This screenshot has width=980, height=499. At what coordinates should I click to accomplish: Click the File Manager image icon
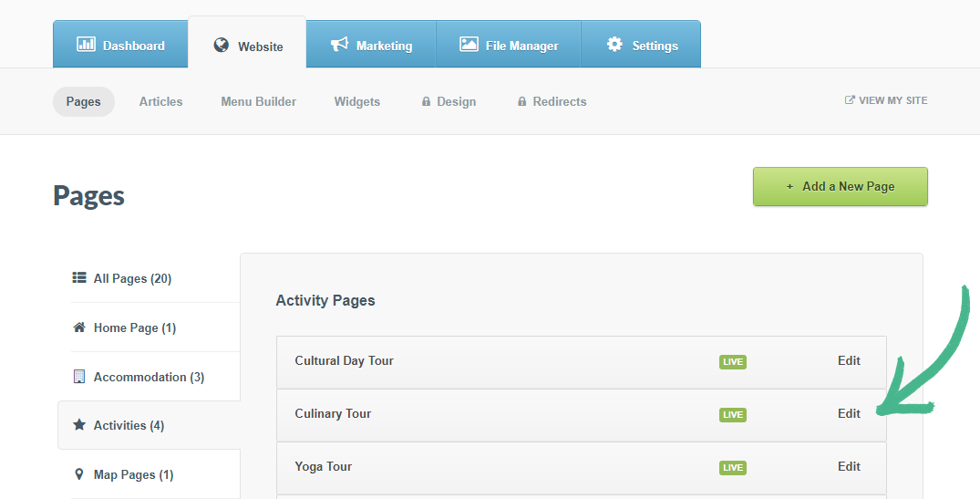coord(469,45)
